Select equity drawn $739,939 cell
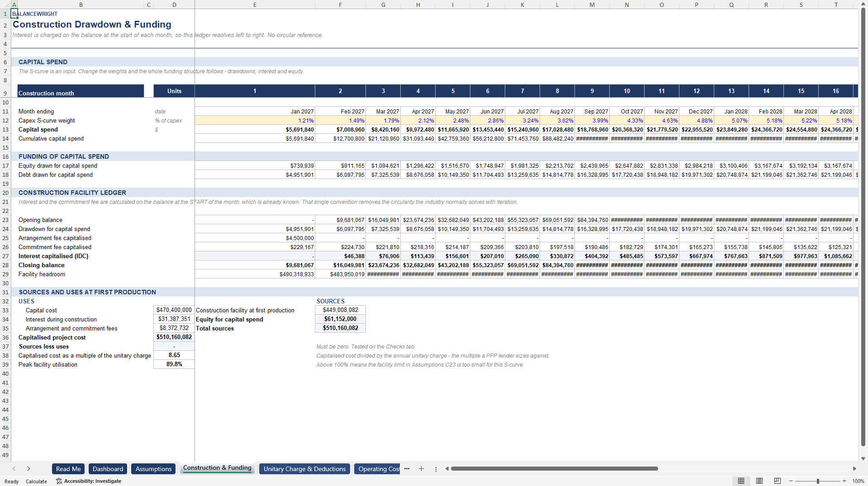This screenshot has width=868, height=486. [255, 165]
